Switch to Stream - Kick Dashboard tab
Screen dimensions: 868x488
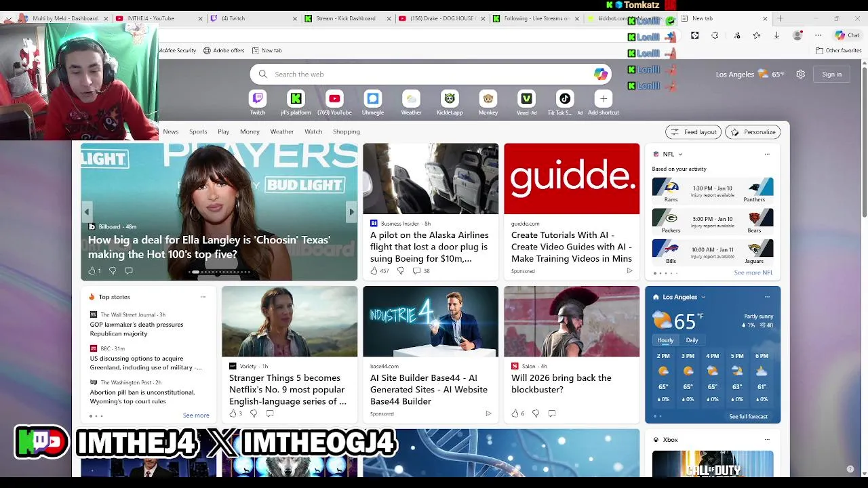click(x=347, y=18)
